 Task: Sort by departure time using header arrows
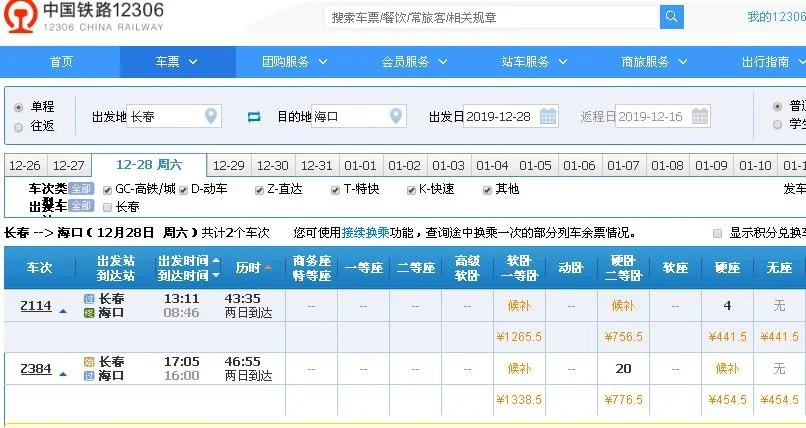[x=216, y=268]
